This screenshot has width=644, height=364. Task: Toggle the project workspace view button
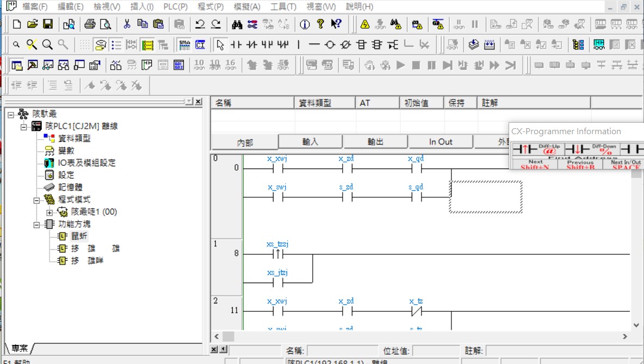click(17, 65)
